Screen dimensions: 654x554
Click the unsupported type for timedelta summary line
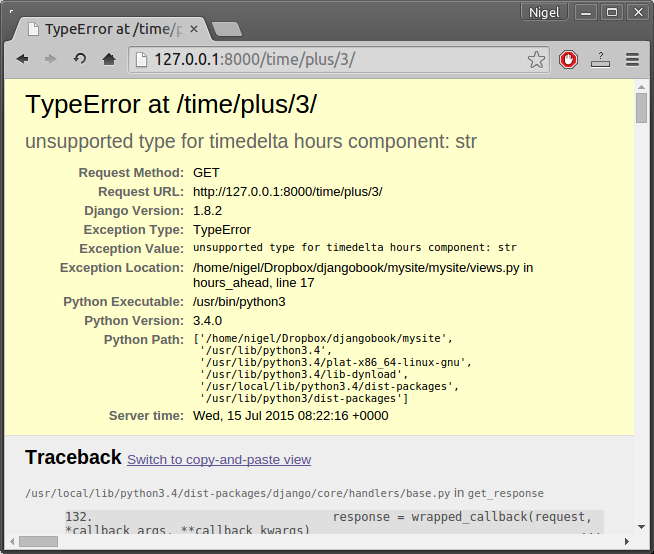click(x=251, y=141)
